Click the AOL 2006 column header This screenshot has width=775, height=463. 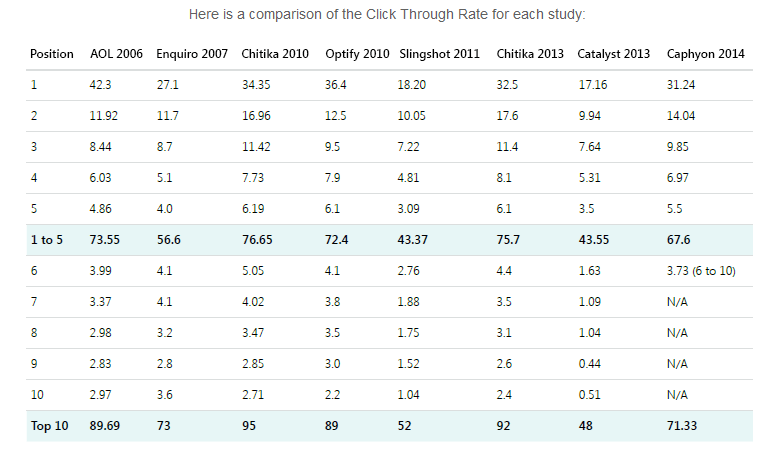click(116, 53)
